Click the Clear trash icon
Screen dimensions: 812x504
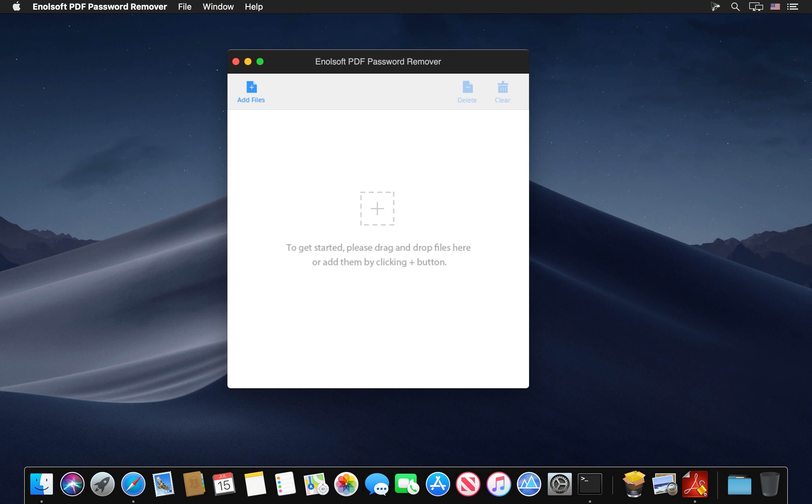[x=503, y=87]
